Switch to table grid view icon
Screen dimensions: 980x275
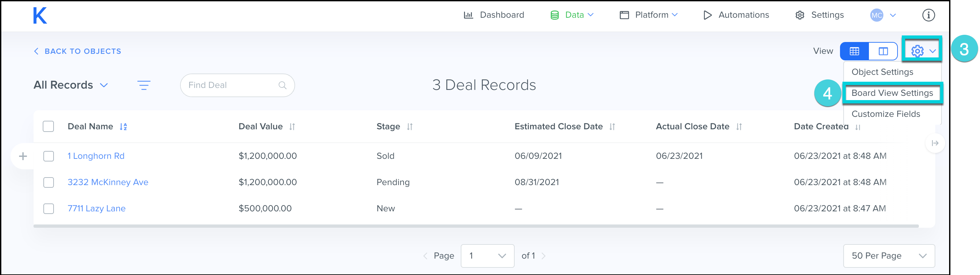tap(854, 51)
